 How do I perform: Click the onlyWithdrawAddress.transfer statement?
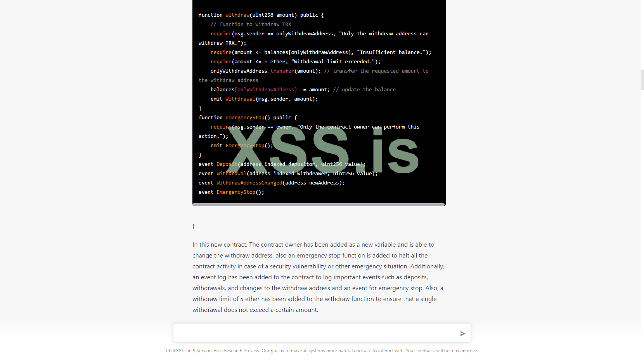[x=265, y=71]
